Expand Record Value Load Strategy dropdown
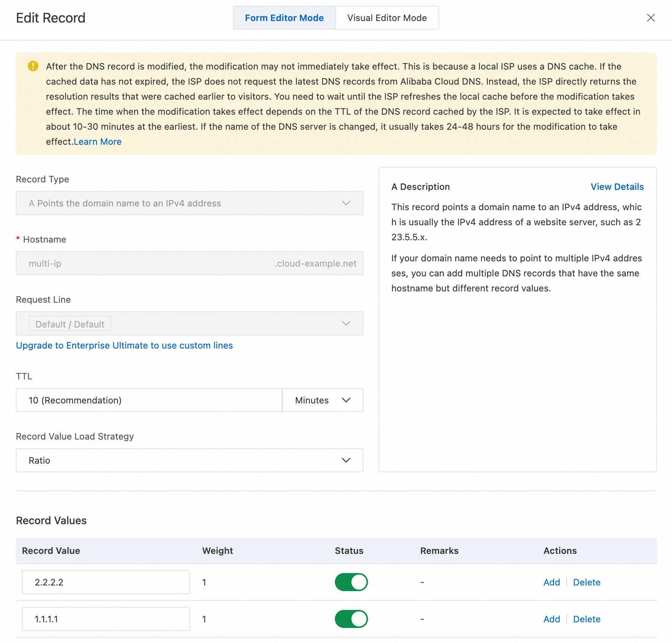672x643 pixels. pyautogui.click(x=189, y=460)
